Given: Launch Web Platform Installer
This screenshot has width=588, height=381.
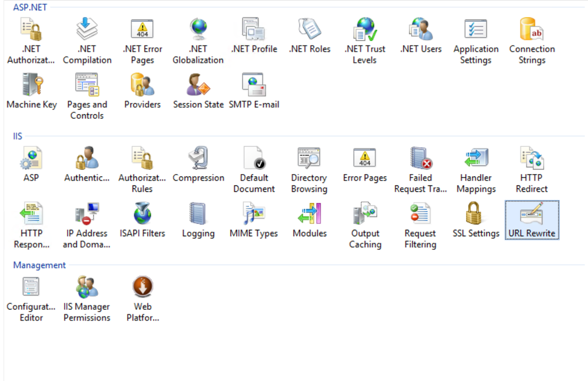Looking at the screenshot, I should point(142,299).
